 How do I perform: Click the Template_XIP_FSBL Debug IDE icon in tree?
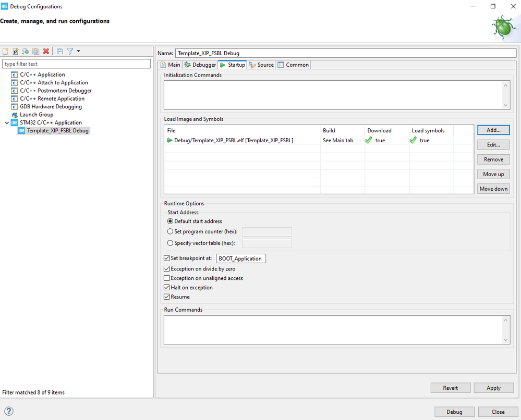(x=21, y=131)
